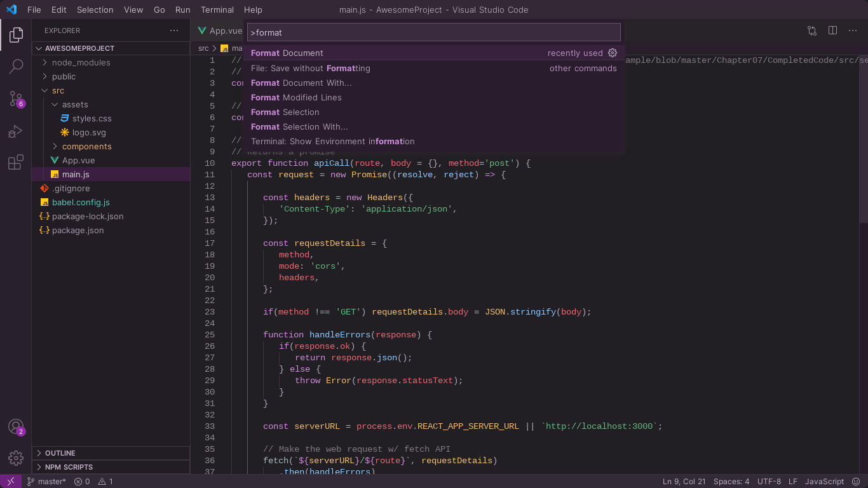Open main.js in the explorer tree
This screenshot has width=868, height=488.
[x=111, y=174]
